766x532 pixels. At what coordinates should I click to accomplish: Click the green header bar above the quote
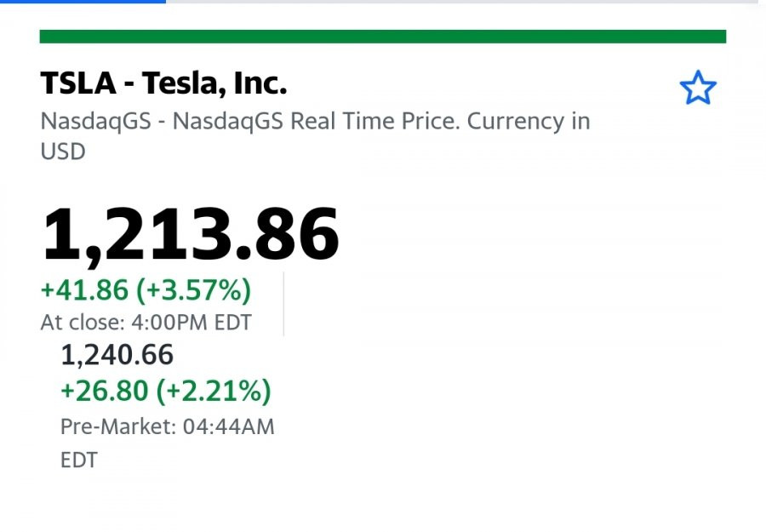382,37
